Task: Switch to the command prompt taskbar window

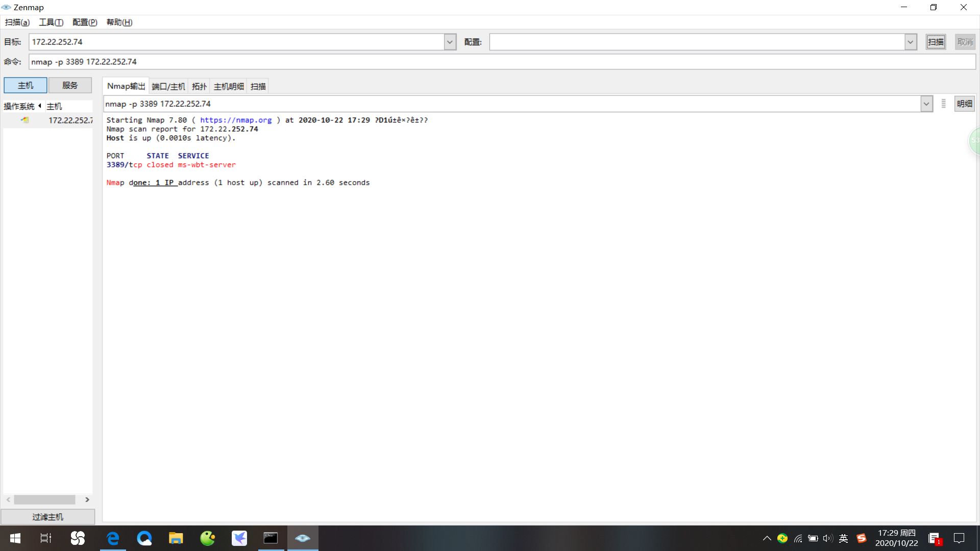Action: (x=271, y=538)
